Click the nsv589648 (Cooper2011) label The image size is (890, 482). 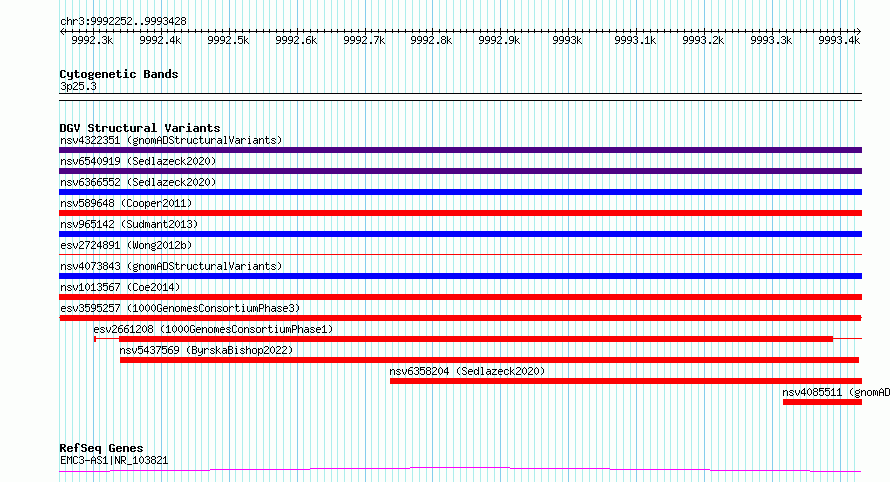[126, 203]
